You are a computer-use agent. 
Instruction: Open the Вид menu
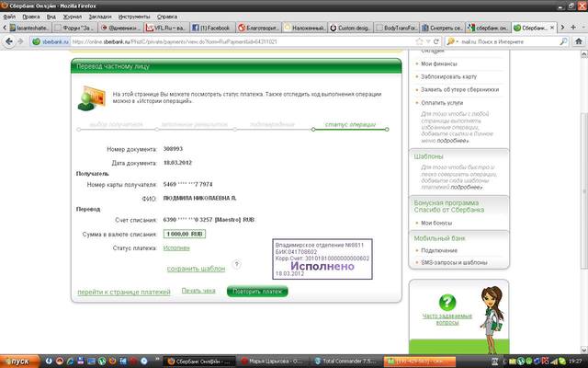pos(51,17)
